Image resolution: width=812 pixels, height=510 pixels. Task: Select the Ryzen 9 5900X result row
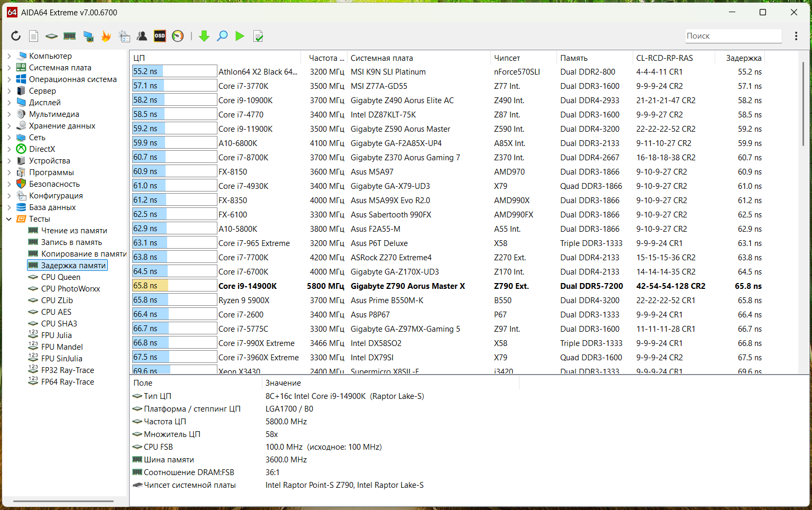pos(448,300)
